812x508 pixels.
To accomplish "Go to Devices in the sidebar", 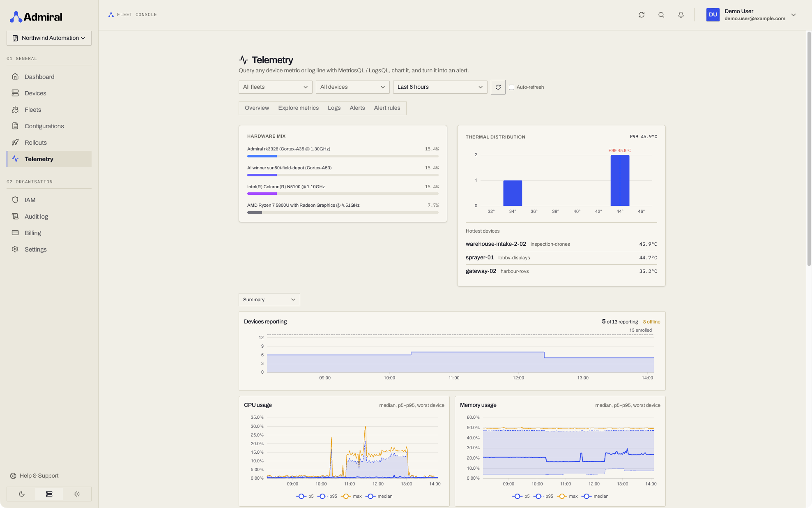I will 49,93.
